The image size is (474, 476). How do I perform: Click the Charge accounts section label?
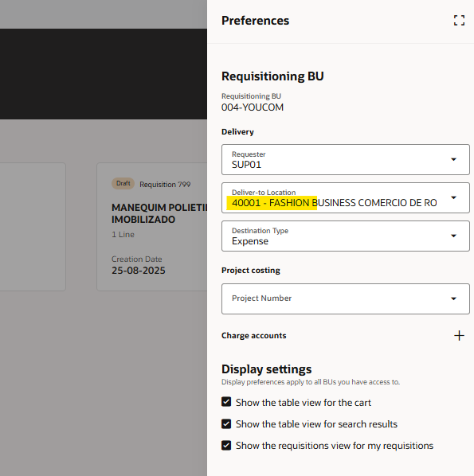[253, 335]
